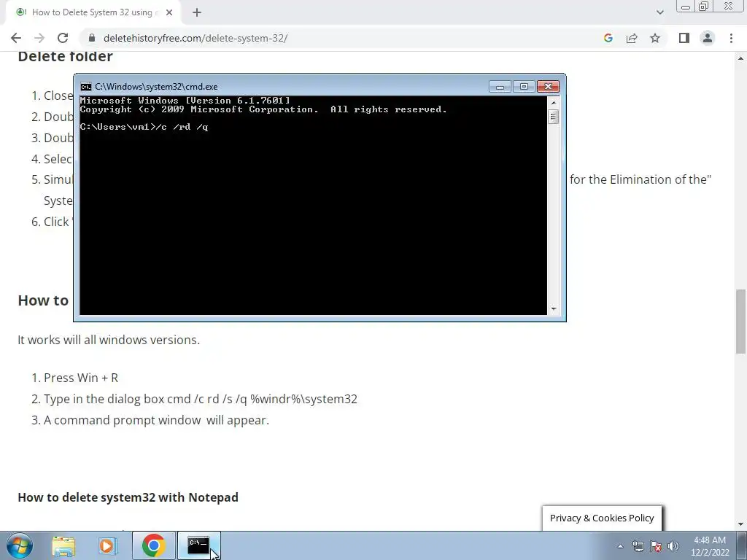Grab the cmd window scrollbar thumb
The image size is (747, 560).
553,117
